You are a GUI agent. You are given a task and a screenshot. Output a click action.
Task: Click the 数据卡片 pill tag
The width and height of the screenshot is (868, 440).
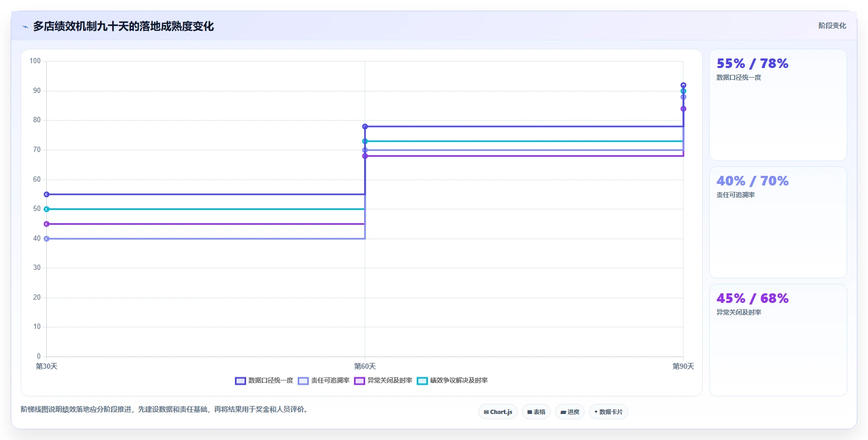tap(609, 412)
